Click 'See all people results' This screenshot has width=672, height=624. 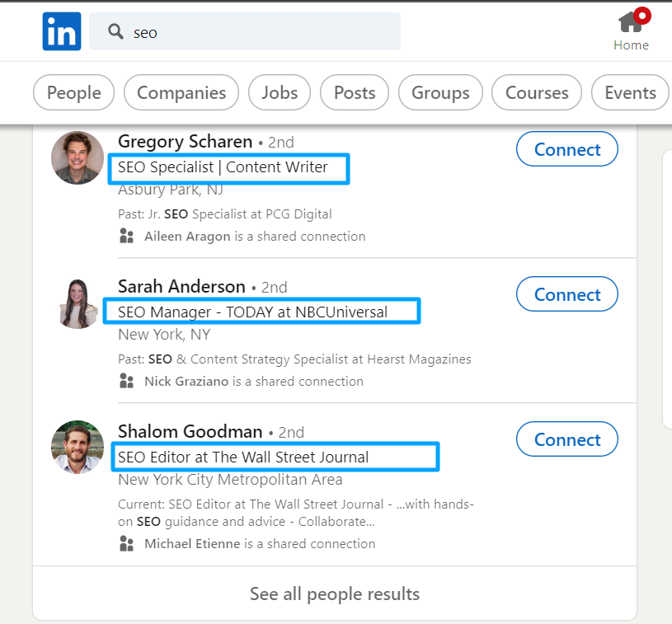335,594
